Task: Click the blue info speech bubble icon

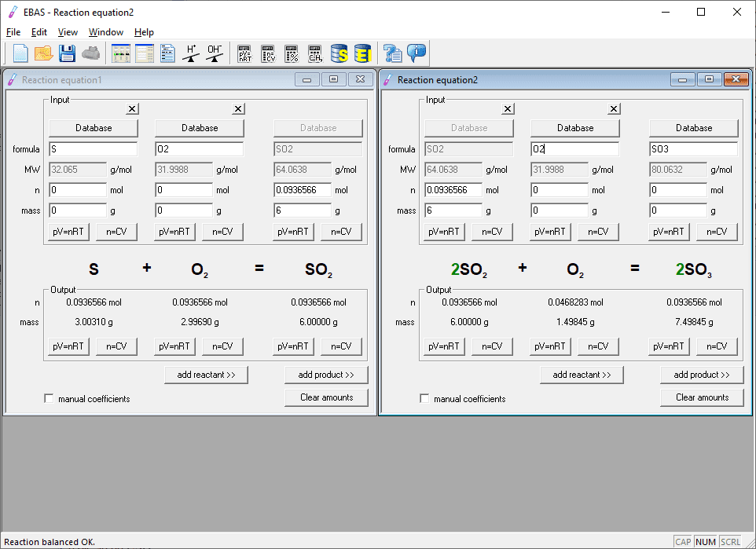Action: 416,53
